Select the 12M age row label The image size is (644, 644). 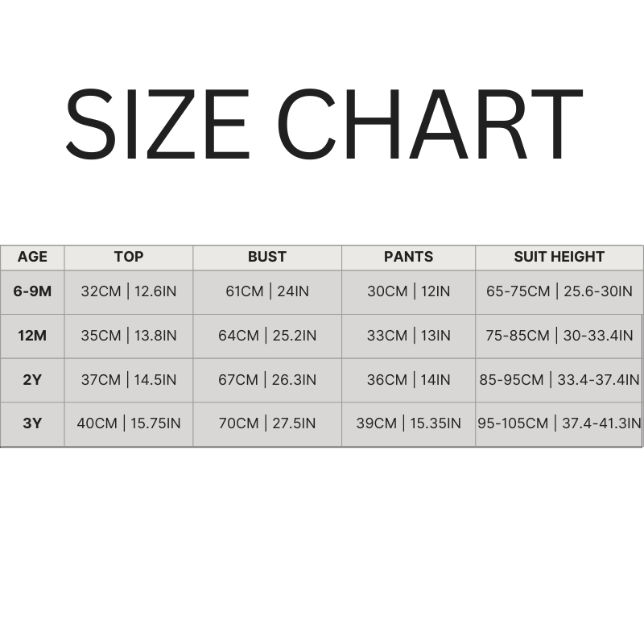tap(32, 336)
